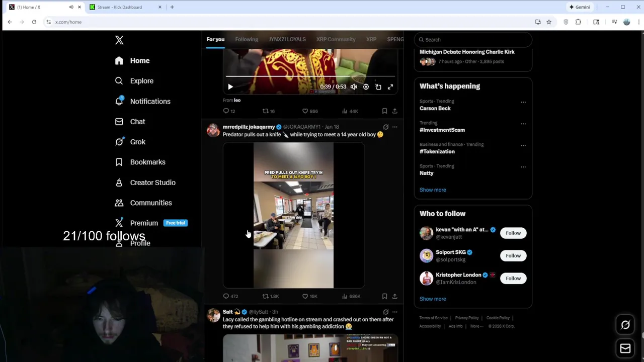This screenshot has width=644, height=362.
Task: Bookmark the post with 866 likes
Action: pos(384,111)
